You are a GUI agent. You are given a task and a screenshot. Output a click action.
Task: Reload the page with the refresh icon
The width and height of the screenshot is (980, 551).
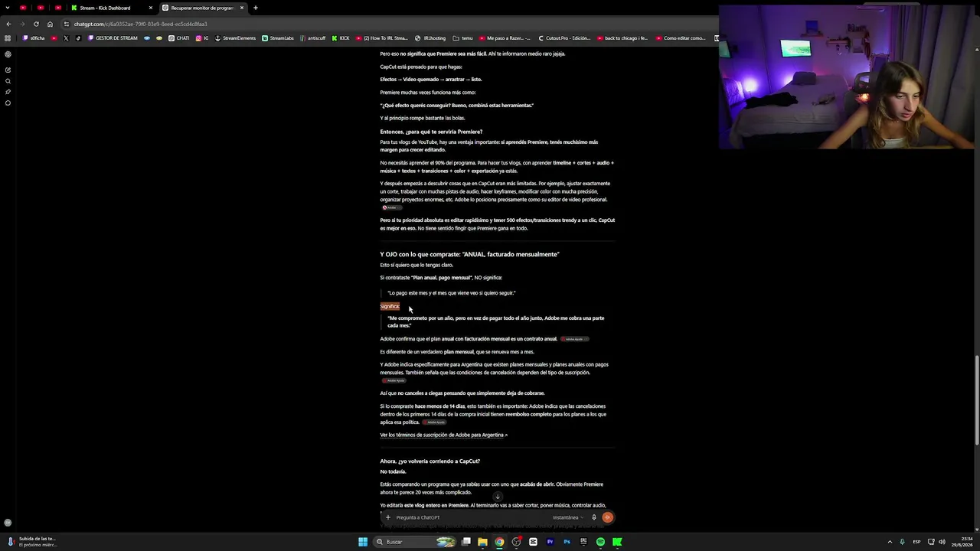coord(36,24)
